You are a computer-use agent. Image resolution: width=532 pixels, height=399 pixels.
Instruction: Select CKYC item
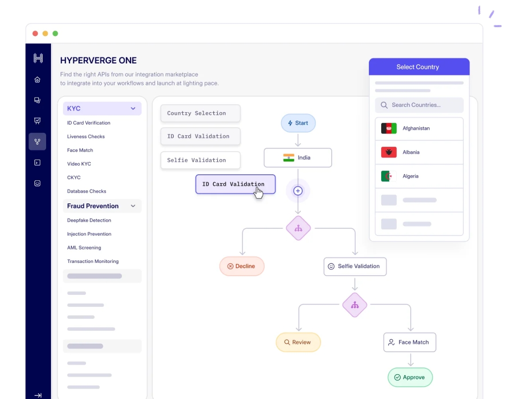(74, 178)
